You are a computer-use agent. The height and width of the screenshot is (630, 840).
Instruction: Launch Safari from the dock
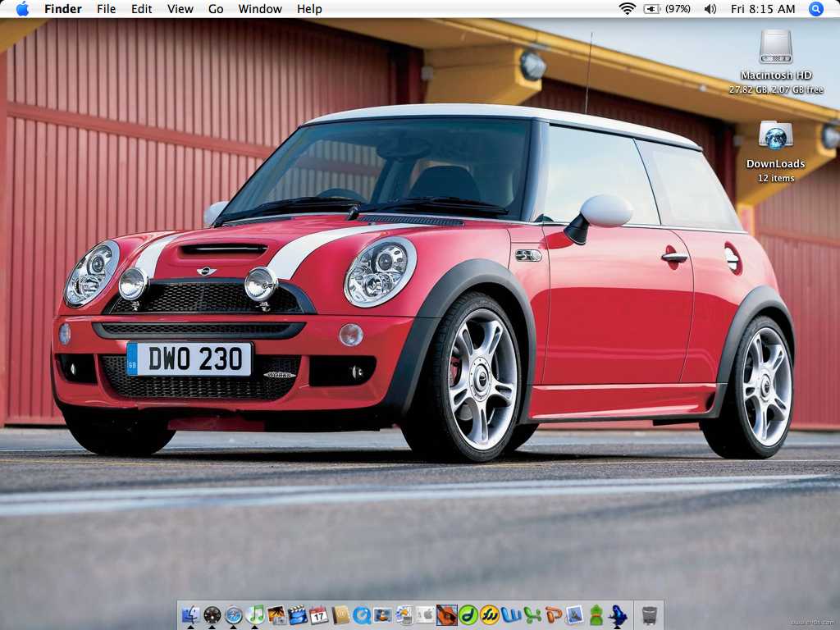click(x=234, y=614)
